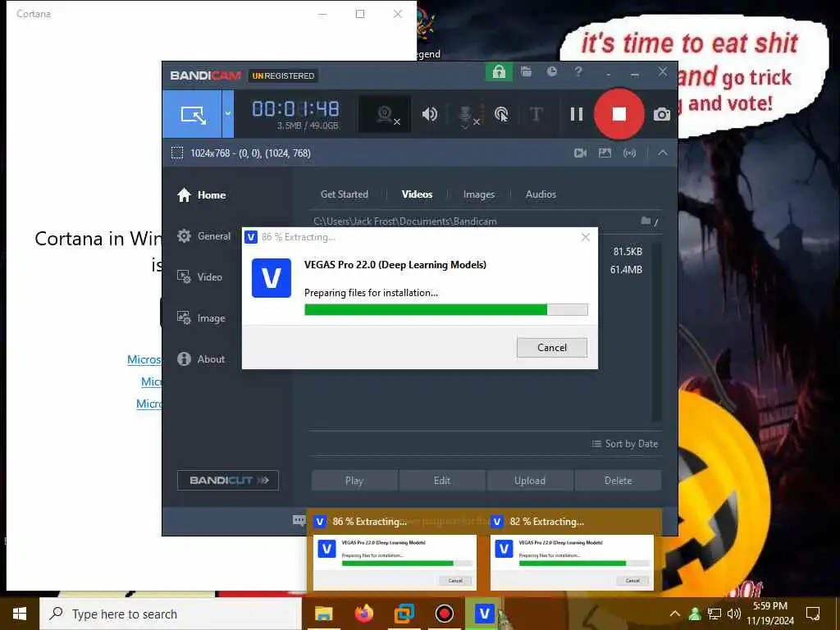Stop recording with red button

click(x=619, y=114)
